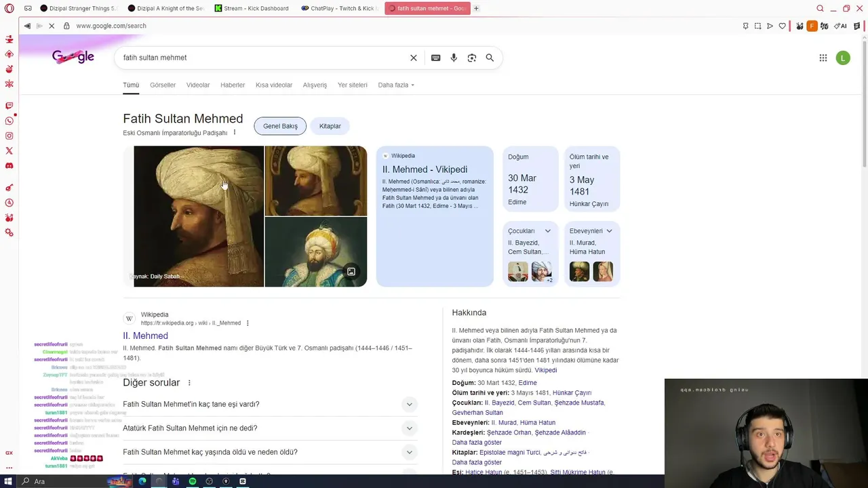Screen dimensions: 868x488
Task: Open three-dot menu beside Diğer sorular
Action: coord(189,383)
